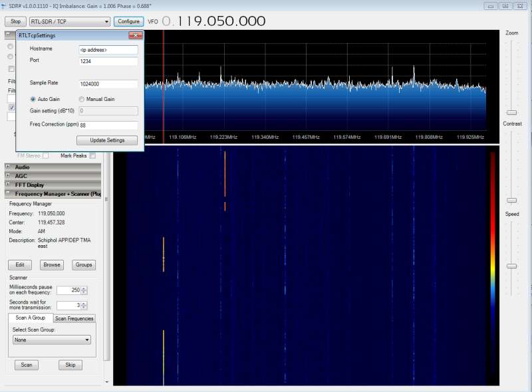Click the Groups button

point(84,265)
